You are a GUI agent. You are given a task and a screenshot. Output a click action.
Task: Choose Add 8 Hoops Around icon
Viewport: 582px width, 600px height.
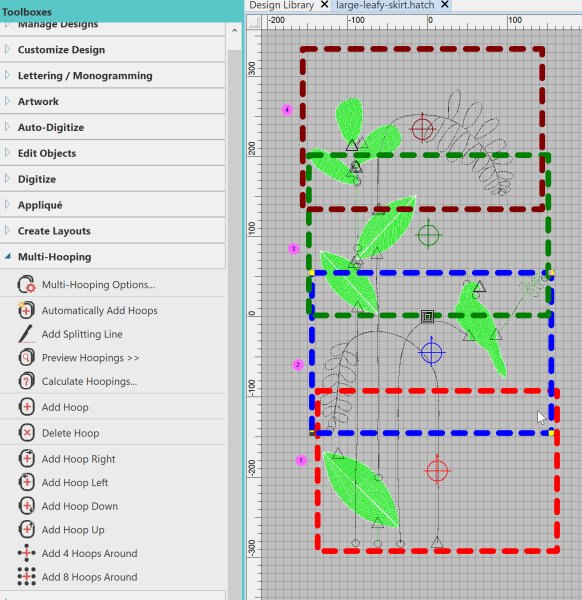[26, 577]
